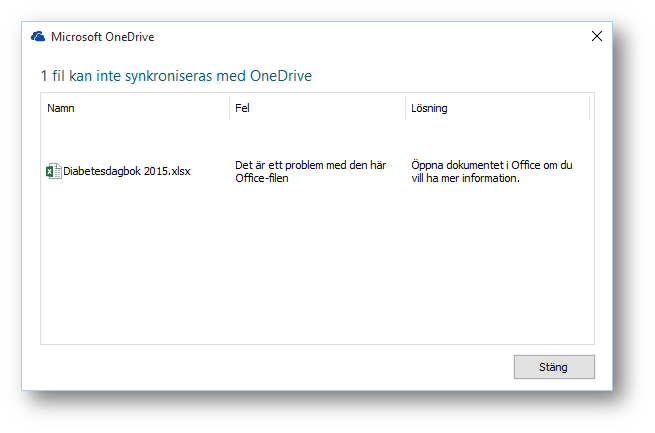Click the Fel column header
Screen dimensions: 655x433
(x=242, y=108)
